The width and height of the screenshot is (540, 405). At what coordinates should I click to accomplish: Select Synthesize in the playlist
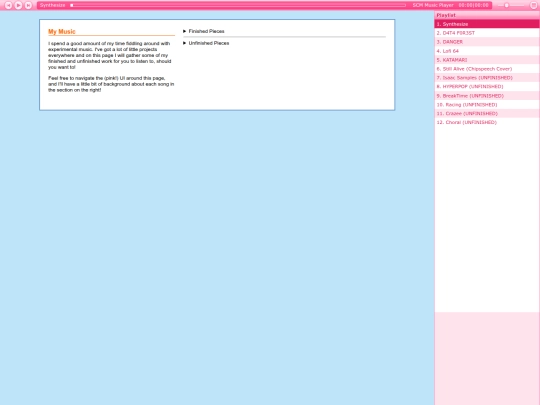487,24
